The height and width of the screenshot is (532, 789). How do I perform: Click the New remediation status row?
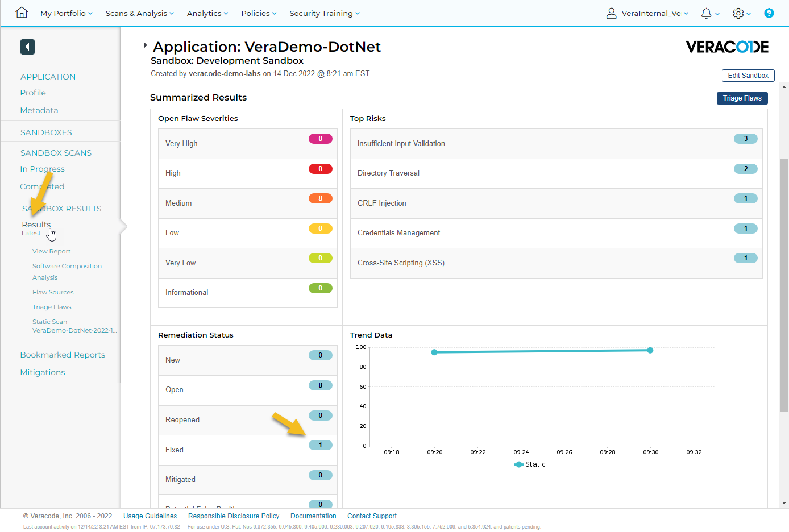248,360
